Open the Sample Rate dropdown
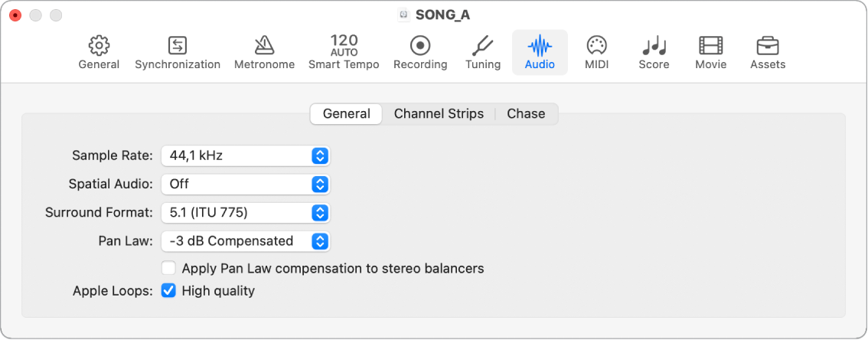 [245, 155]
